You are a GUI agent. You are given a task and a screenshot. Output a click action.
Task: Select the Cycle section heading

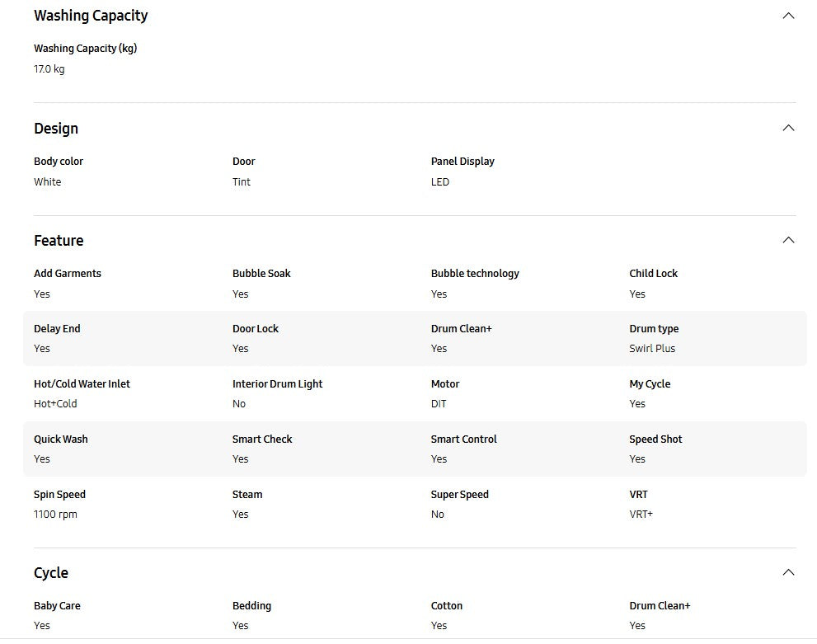click(x=51, y=573)
